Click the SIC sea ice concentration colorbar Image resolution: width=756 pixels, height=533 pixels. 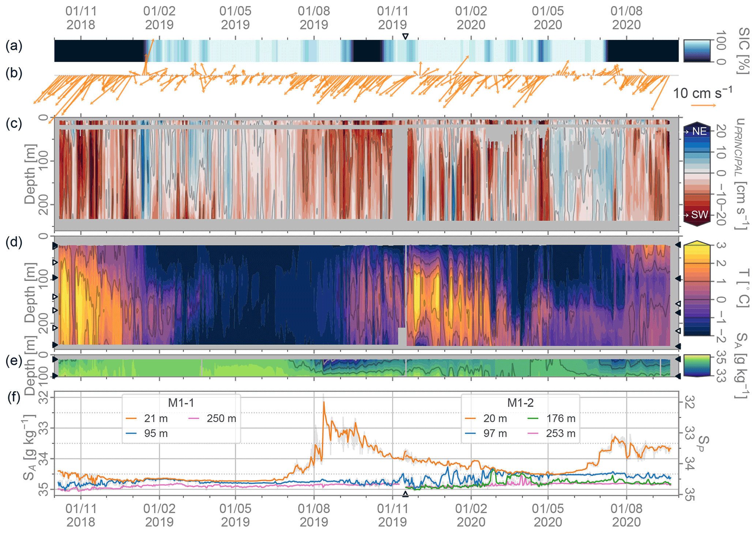tap(697, 50)
